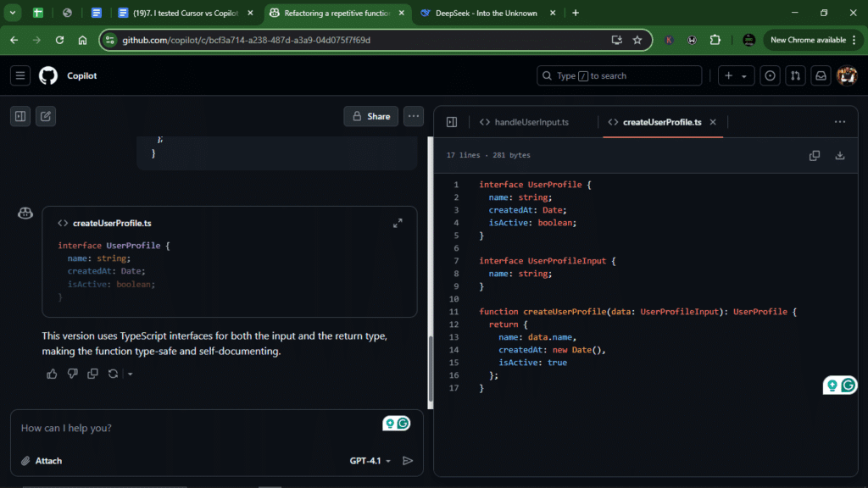Open GitHub pull requests
868x488 pixels.
coord(795,75)
